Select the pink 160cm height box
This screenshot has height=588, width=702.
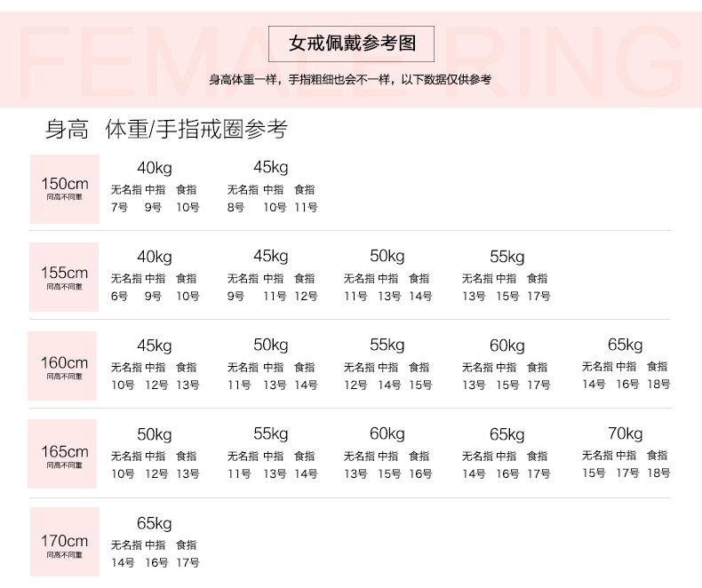click(64, 366)
